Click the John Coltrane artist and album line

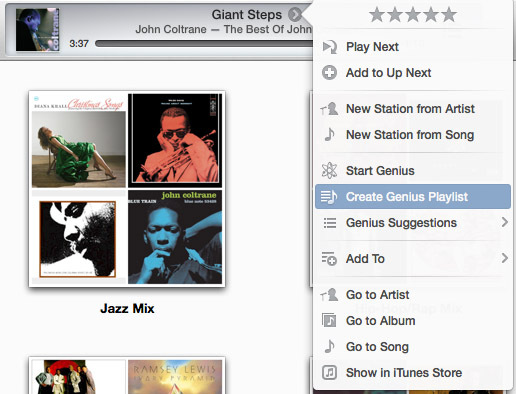[224, 29]
